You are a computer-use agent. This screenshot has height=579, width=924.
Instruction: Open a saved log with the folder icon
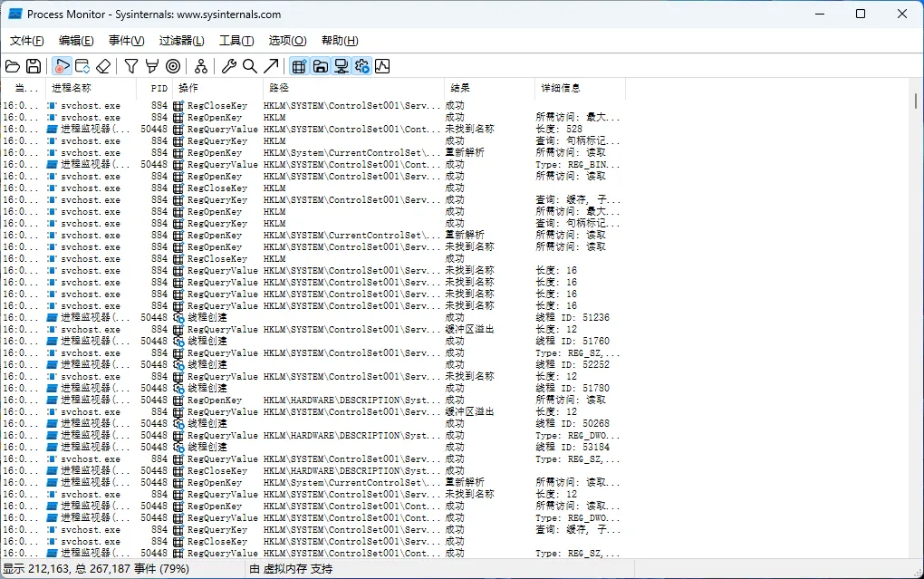click(13, 66)
